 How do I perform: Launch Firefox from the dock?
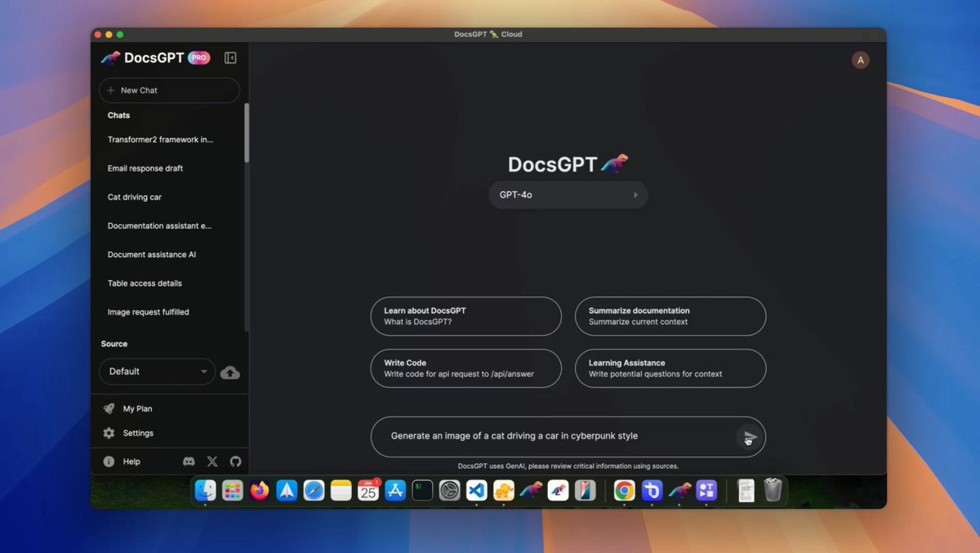(x=260, y=490)
